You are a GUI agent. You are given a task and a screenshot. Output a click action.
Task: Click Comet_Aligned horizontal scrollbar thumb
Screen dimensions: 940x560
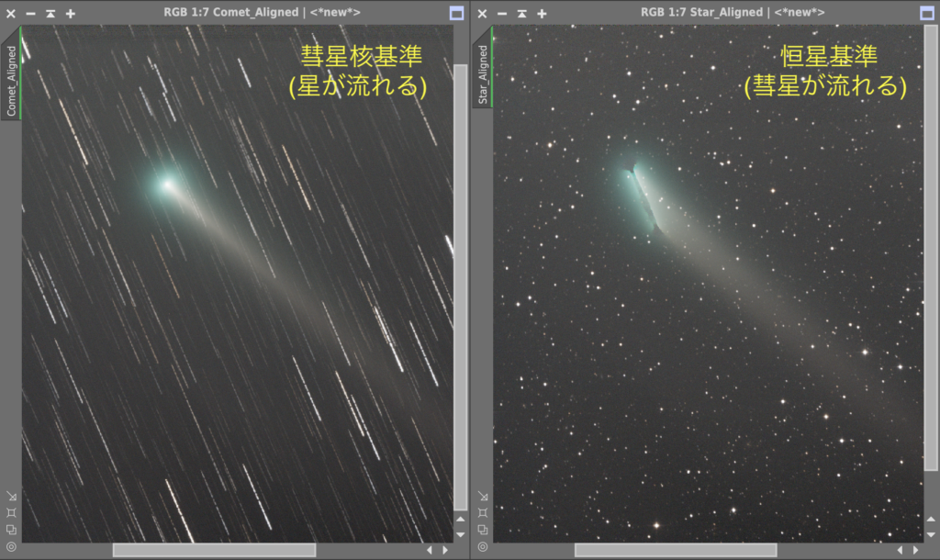tap(214, 550)
